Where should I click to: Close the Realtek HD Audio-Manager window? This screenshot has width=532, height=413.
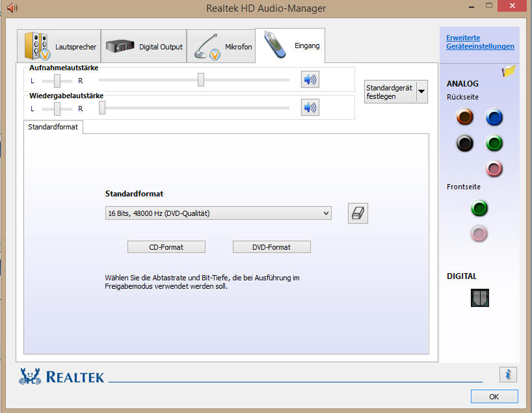512,6
